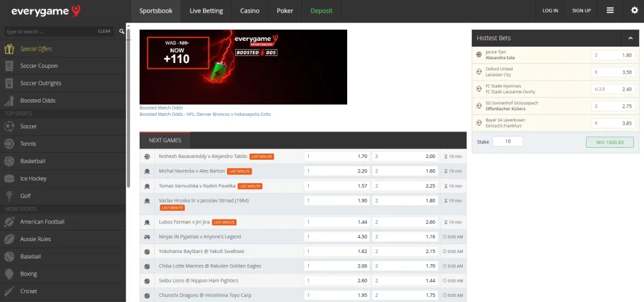Open the Sportsbook tab
The height and width of the screenshot is (302, 644).
[x=156, y=11]
